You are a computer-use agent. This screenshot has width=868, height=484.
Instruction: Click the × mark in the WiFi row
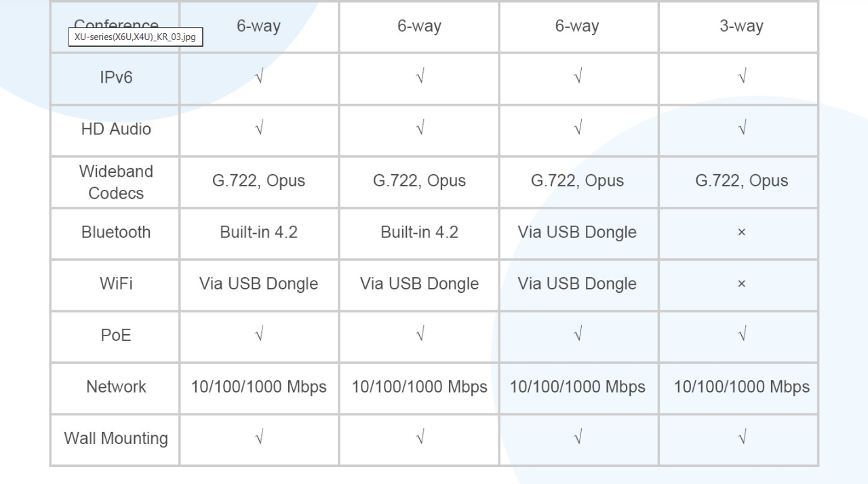point(741,283)
